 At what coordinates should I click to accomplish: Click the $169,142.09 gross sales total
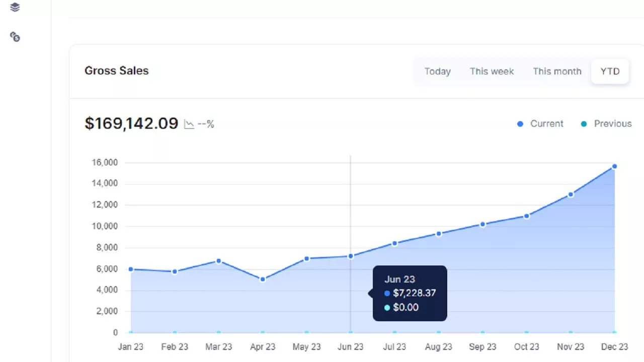coord(131,124)
